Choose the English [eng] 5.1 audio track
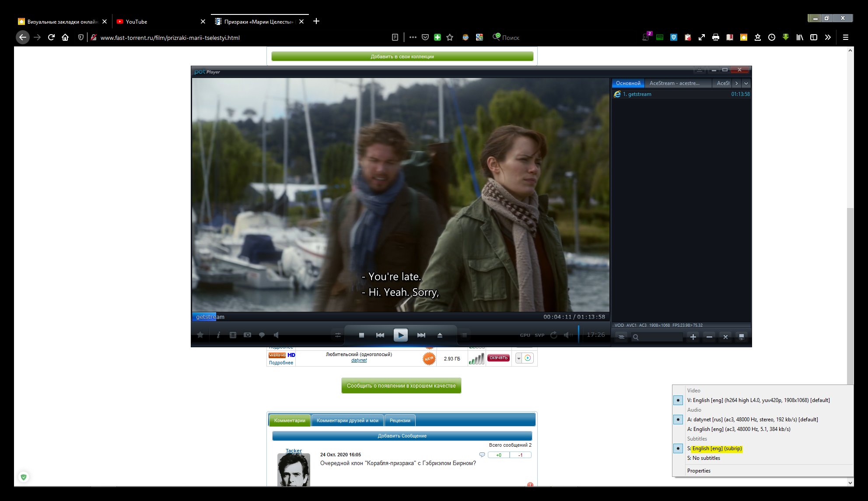Viewport: 868px width, 501px height. (x=763, y=429)
